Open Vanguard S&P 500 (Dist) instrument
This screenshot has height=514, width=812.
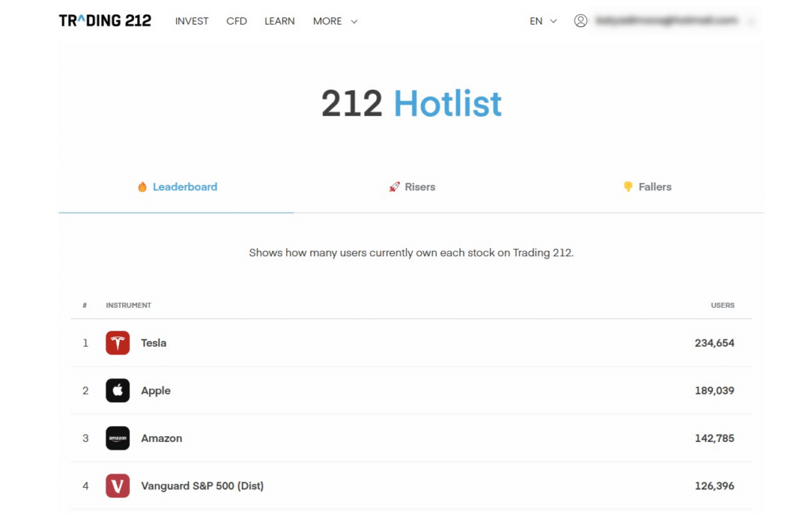(x=202, y=486)
